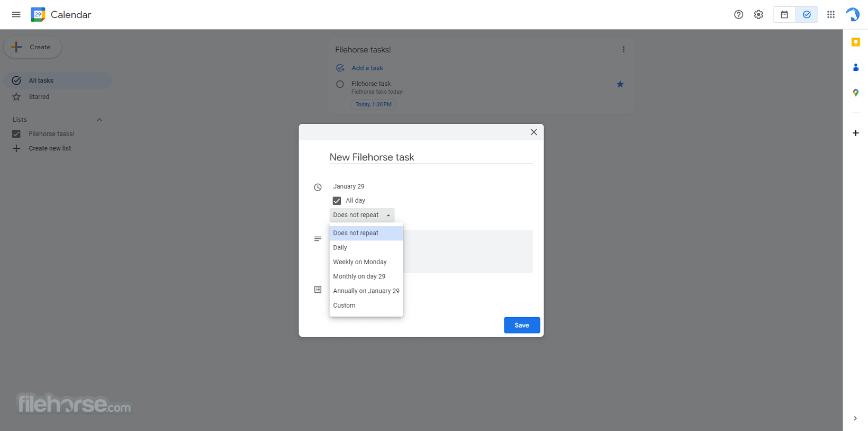Close the new task dialog
The height and width of the screenshot is (431, 868).
pyautogui.click(x=534, y=132)
